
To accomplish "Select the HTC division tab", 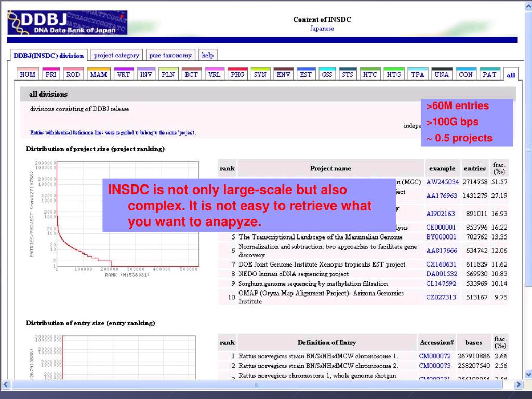I will 370,74.
